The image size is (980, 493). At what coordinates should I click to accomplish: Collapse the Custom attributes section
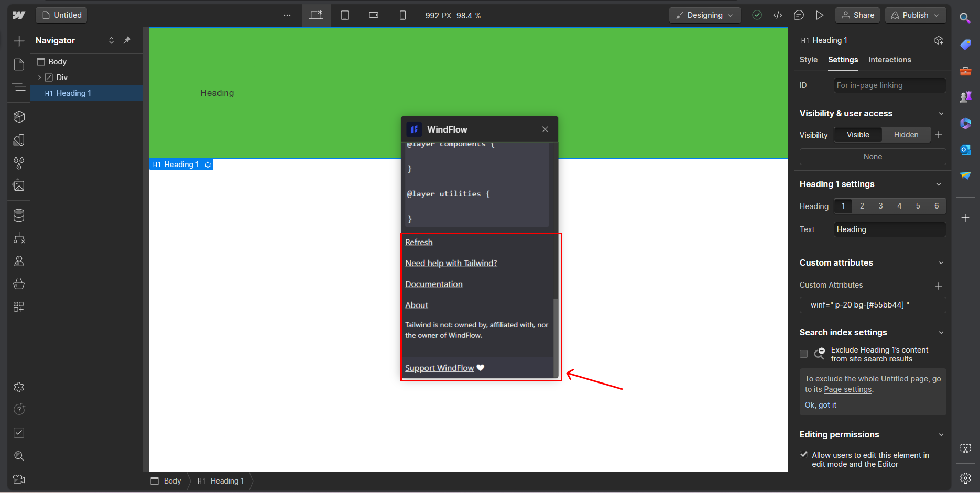click(x=941, y=263)
